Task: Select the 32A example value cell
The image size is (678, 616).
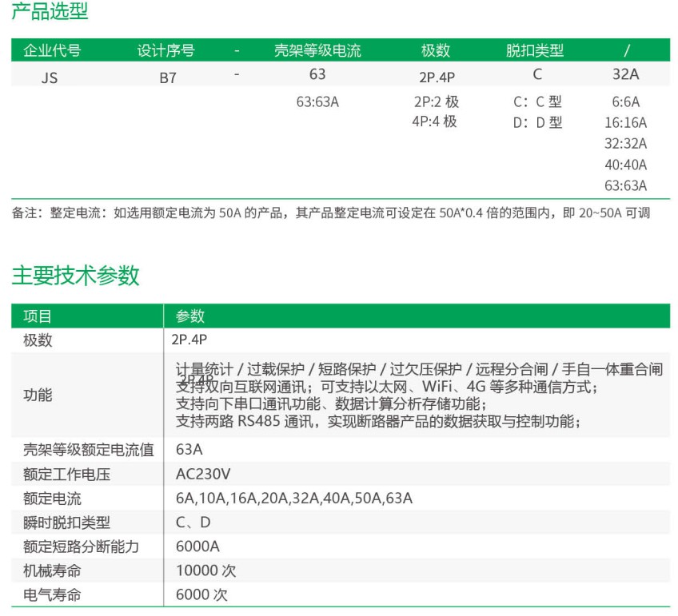Action: (x=625, y=75)
